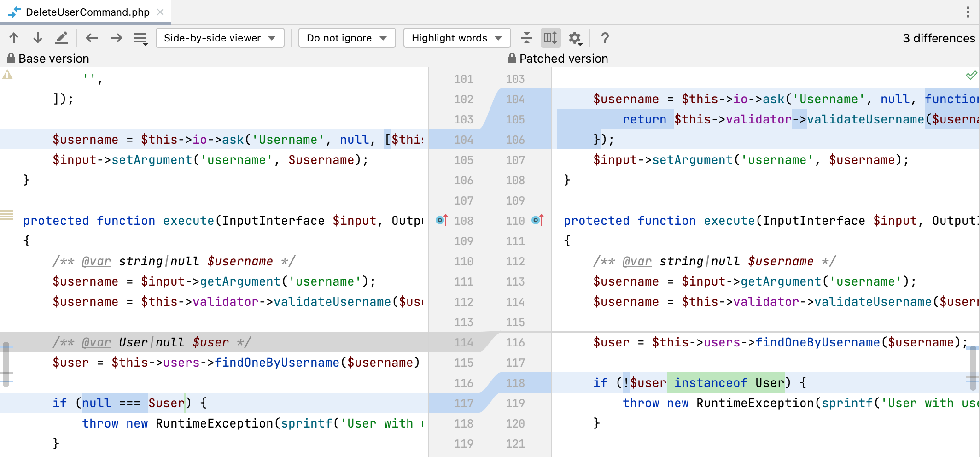Open the Do not ignore dropdown

coord(347,38)
